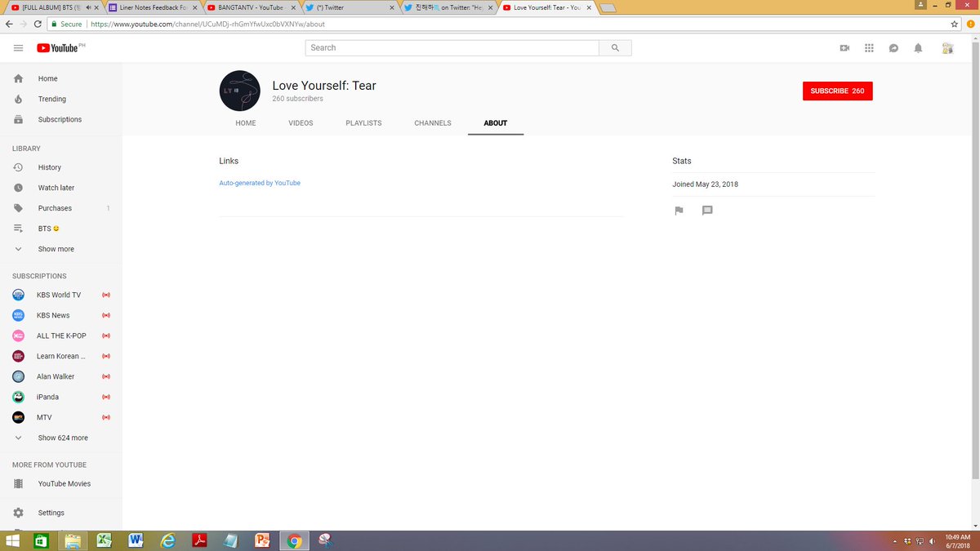Open the Chrome three-dot menu
Image resolution: width=980 pixels, height=551 pixels.
(971, 24)
